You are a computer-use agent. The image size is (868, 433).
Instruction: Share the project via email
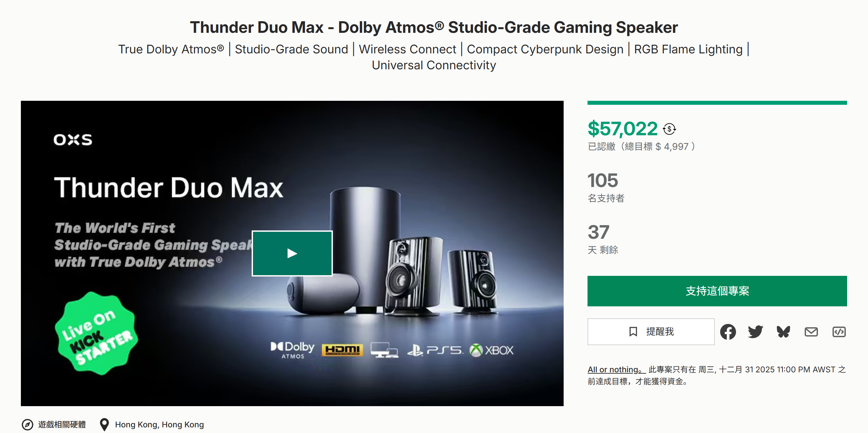click(x=811, y=332)
